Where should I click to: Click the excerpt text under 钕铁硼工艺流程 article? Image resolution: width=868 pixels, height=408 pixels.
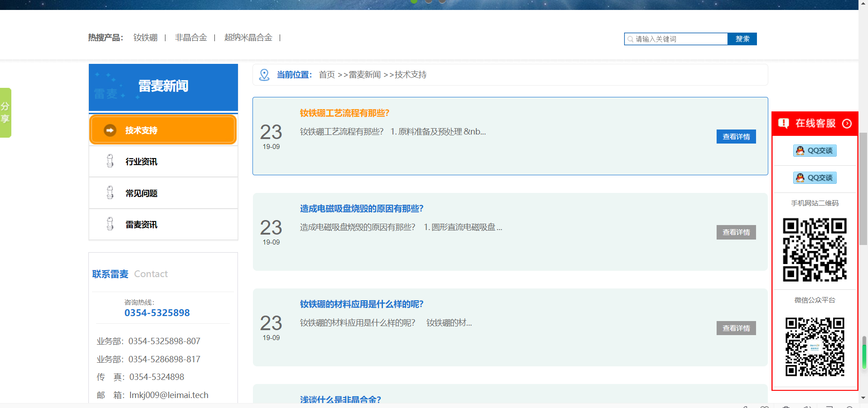pos(393,132)
